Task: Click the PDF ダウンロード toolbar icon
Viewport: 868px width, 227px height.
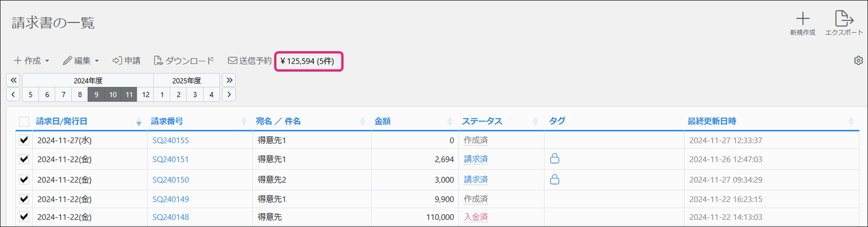Action: 158,61
